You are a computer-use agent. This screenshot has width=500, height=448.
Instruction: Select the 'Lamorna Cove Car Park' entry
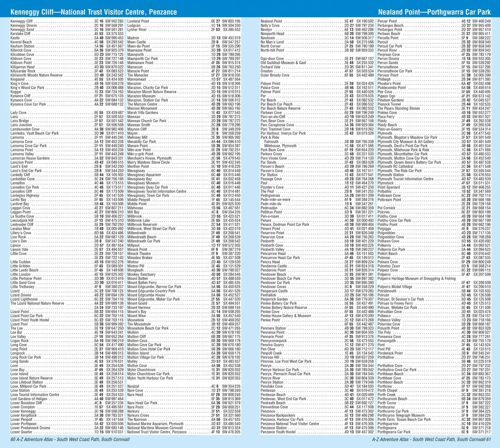coord(67,146)
